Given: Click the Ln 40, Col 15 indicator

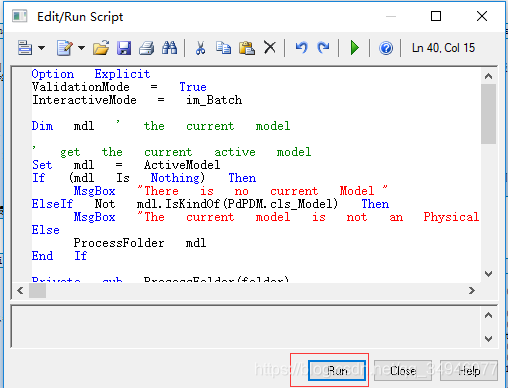Looking at the screenshot, I should click(x=443, y=48).
